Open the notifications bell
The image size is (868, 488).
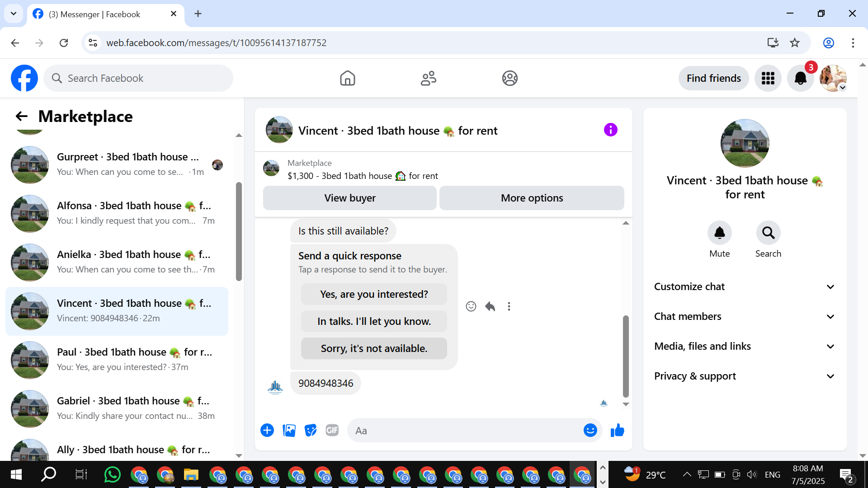800,78
